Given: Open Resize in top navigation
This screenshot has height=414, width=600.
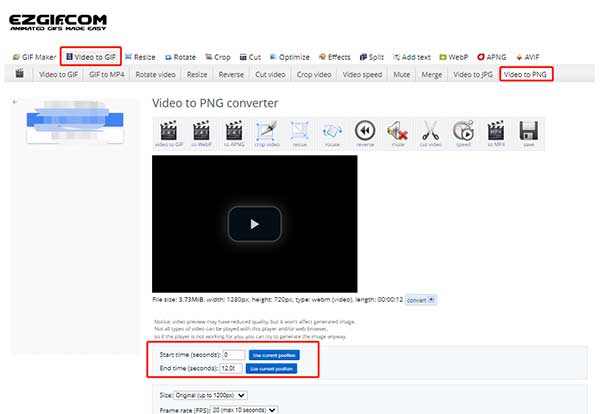Looking at the screenshot, I should point(140,57).
